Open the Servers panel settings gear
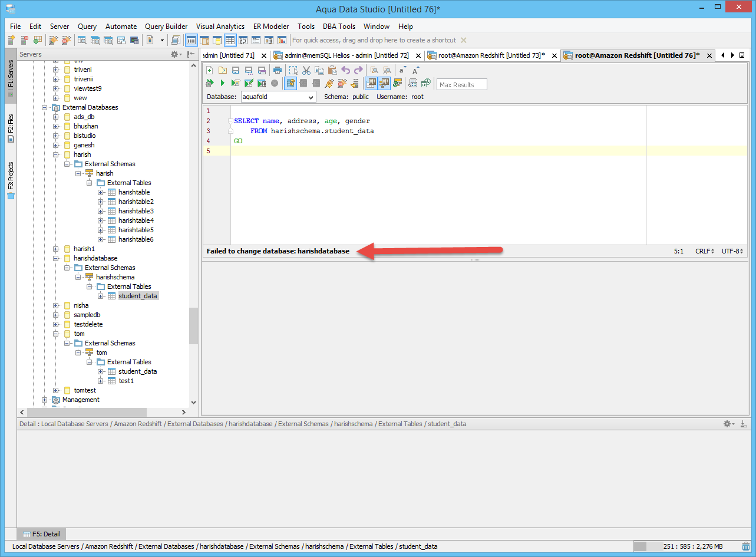The height and width of the screenshot is (557, 756). (x=175, y=54)
